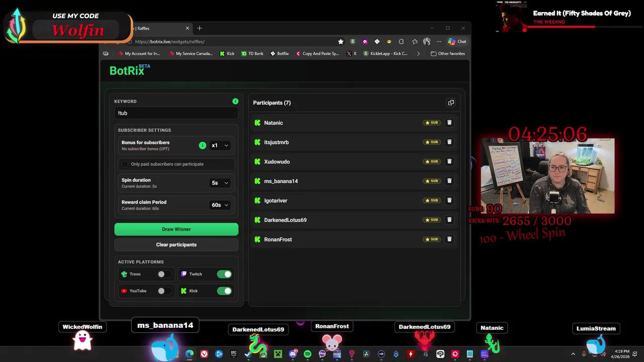Check Only paid subscribers can participate
Image resolution: width=644 pixels, height=362 pixels.
[125, 164]
